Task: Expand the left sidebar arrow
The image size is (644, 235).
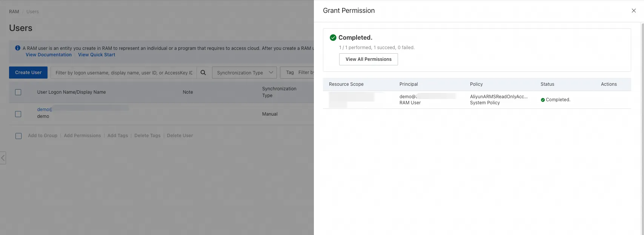Action: pyautogui.click(x=3, y=158)
